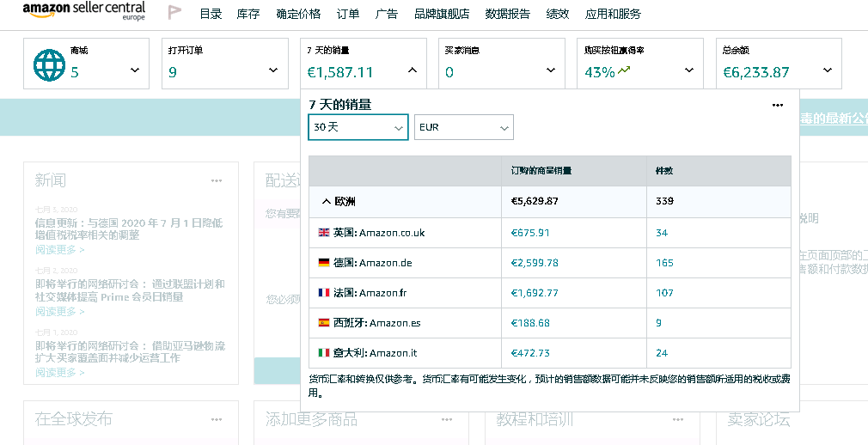Click the 西班牙: Amazon.es marketplace link
This screenshot has height=445, width=868.
point(377,322)
